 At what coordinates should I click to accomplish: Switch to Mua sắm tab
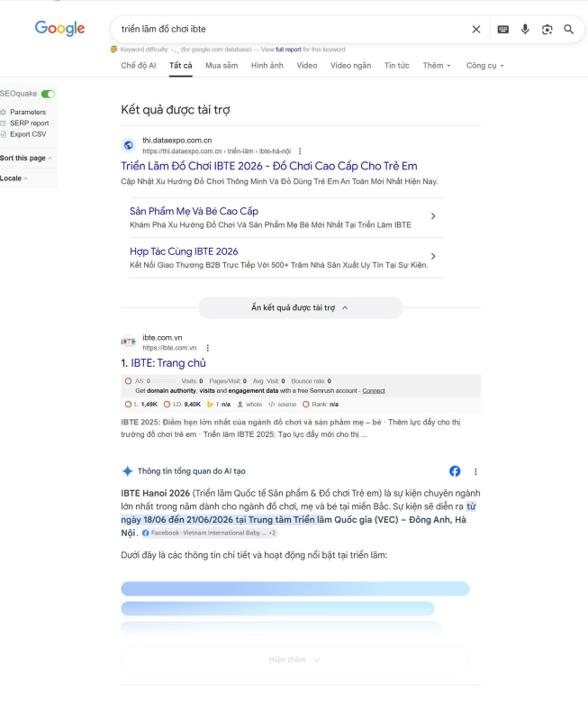[222, 66]
